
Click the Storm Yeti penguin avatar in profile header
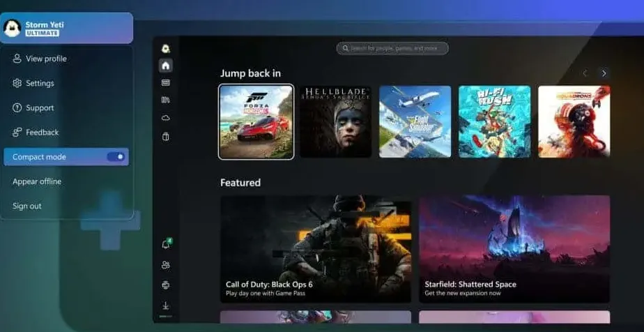pos(12,28)
